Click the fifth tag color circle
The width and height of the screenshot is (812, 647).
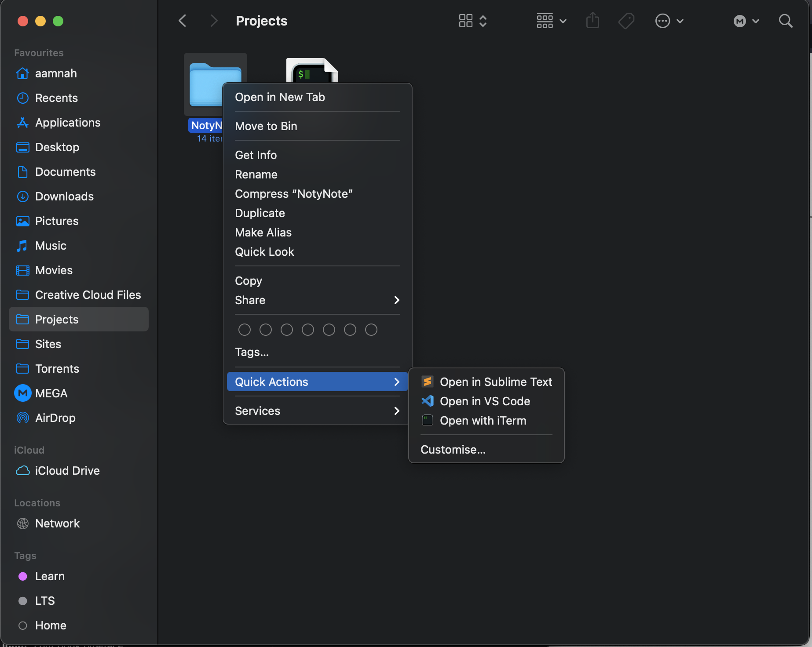[329, 330]
